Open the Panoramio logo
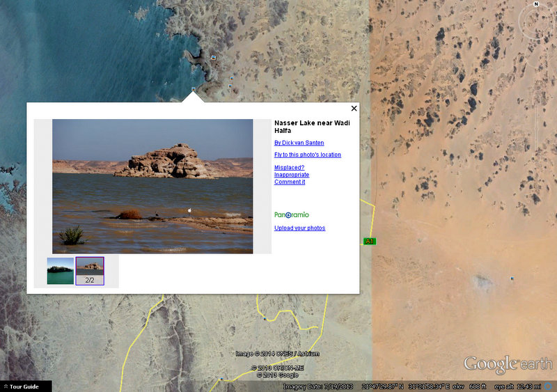 point(291,214)
